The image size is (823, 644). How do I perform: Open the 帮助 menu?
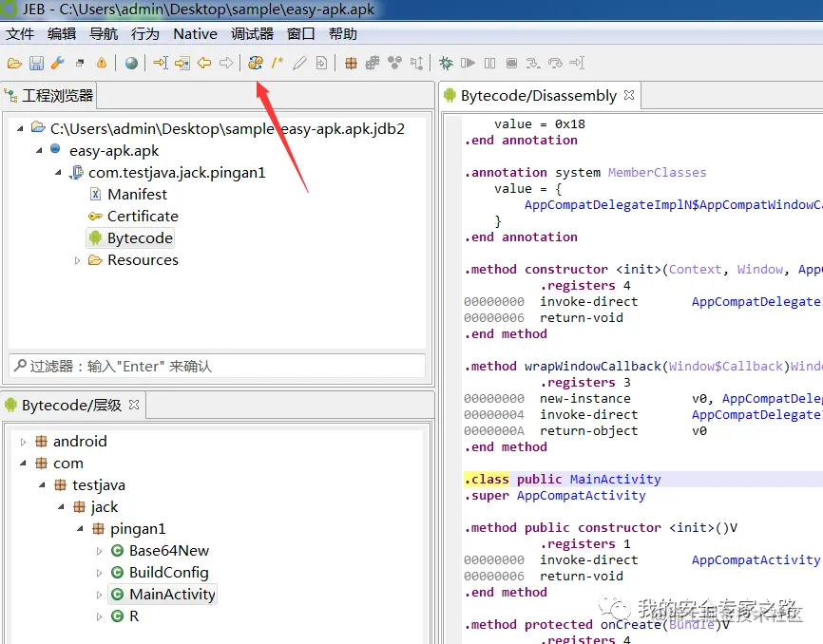click(x=343, y=34)
